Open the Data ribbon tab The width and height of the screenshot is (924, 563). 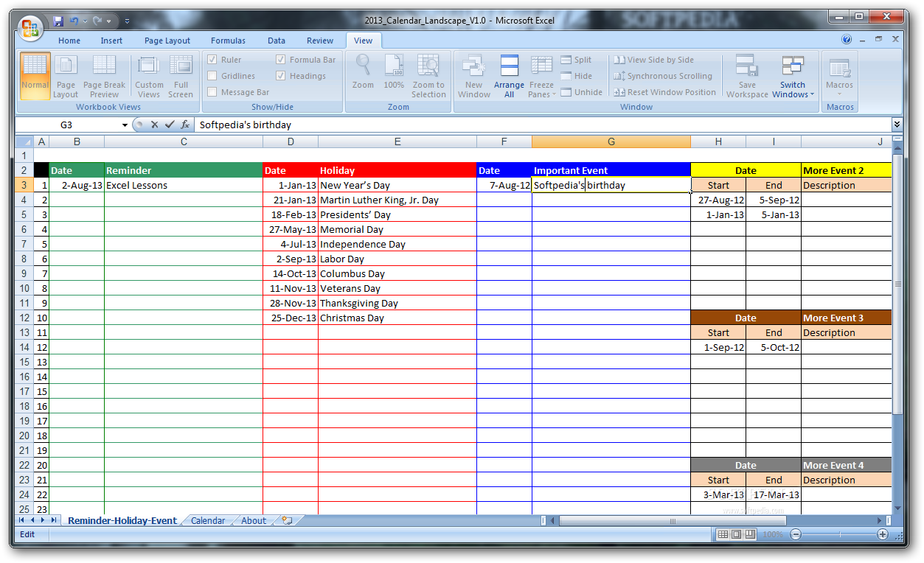(277, 41)
